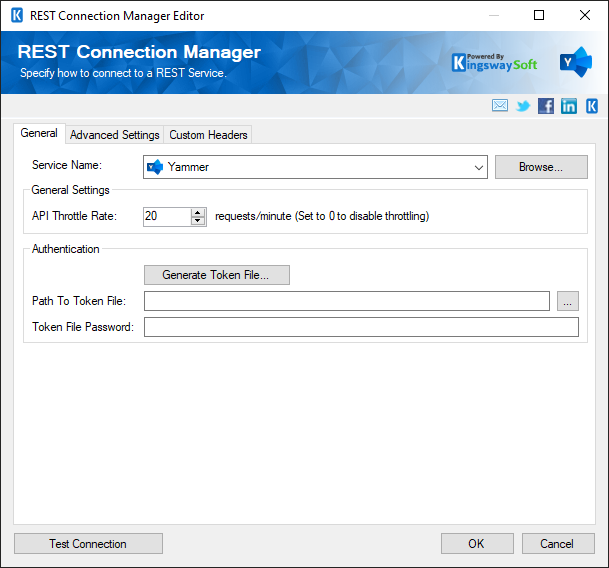The width and height of the screenshot is (609, 568).
Task: Increase API Throttle Rate with up arrow
Action: (198, 212)
